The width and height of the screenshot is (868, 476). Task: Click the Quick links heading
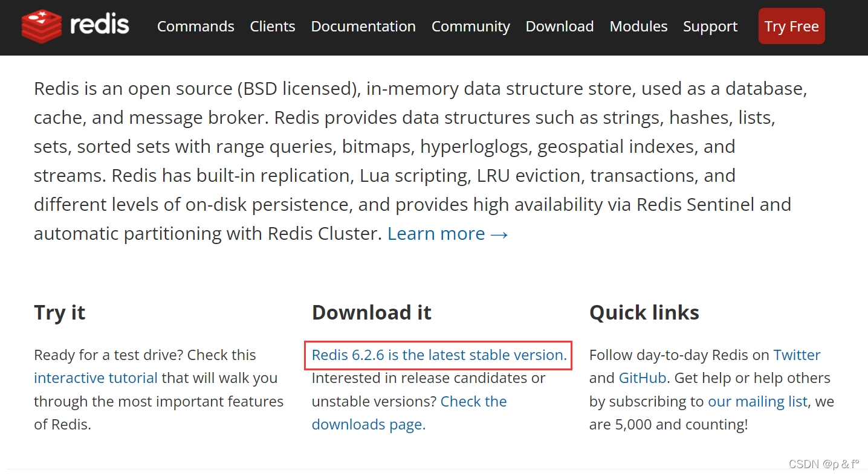pos(644,312)
